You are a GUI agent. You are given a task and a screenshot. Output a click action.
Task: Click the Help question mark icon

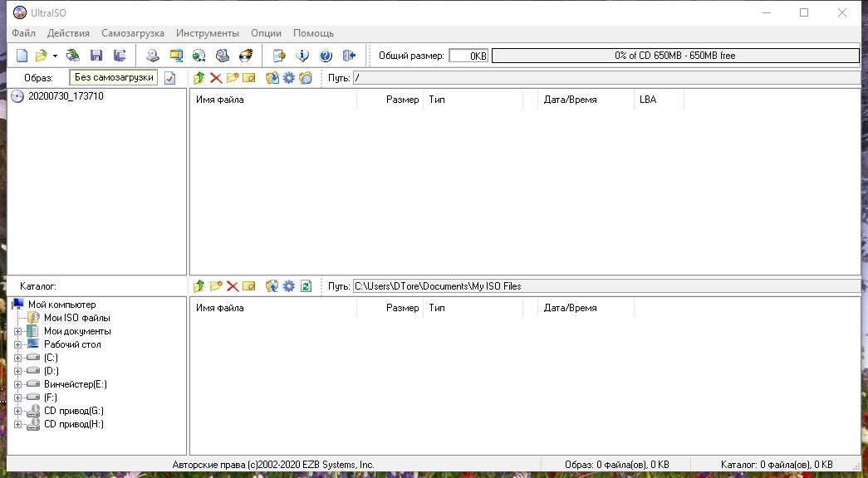point(326,56)
